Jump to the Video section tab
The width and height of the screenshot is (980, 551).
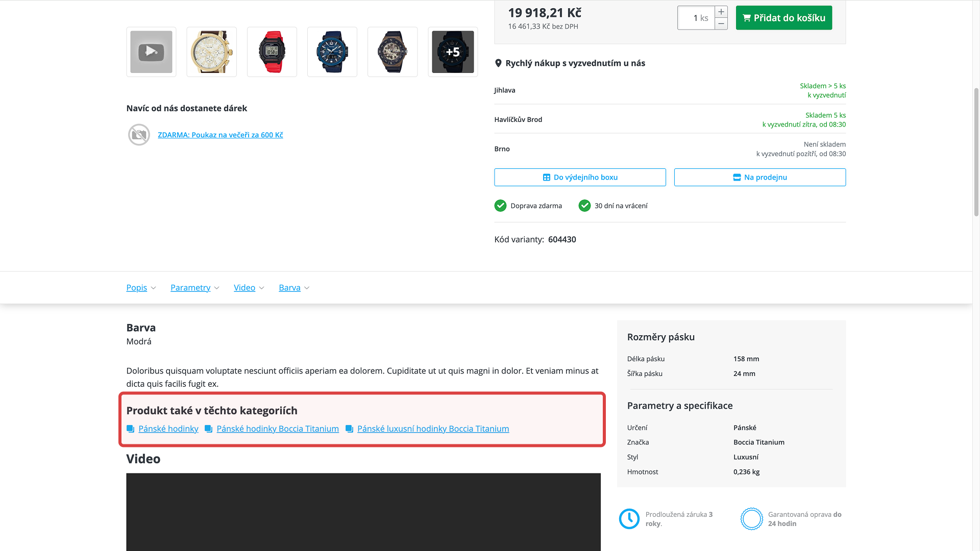244,288
